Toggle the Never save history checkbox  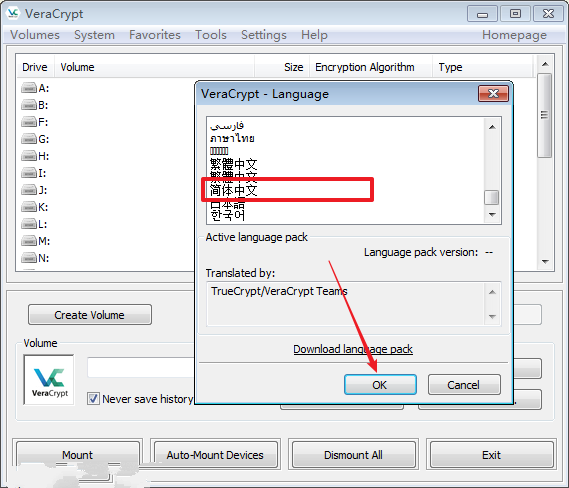click(93, 398)
